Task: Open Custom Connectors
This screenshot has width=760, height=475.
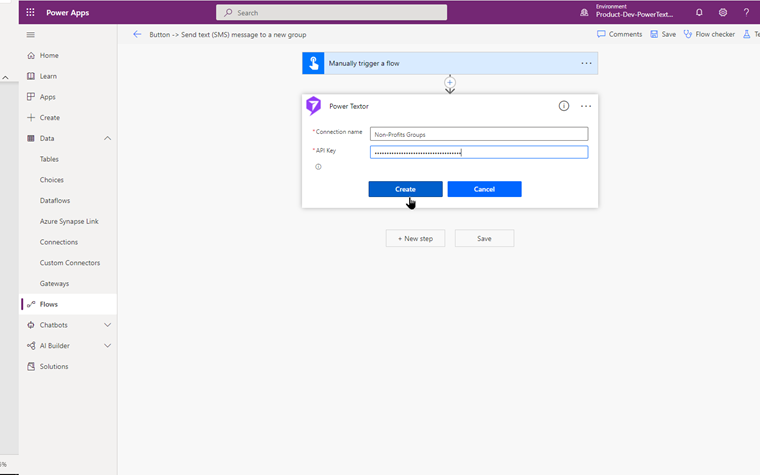Action: [x=70, y=263]
